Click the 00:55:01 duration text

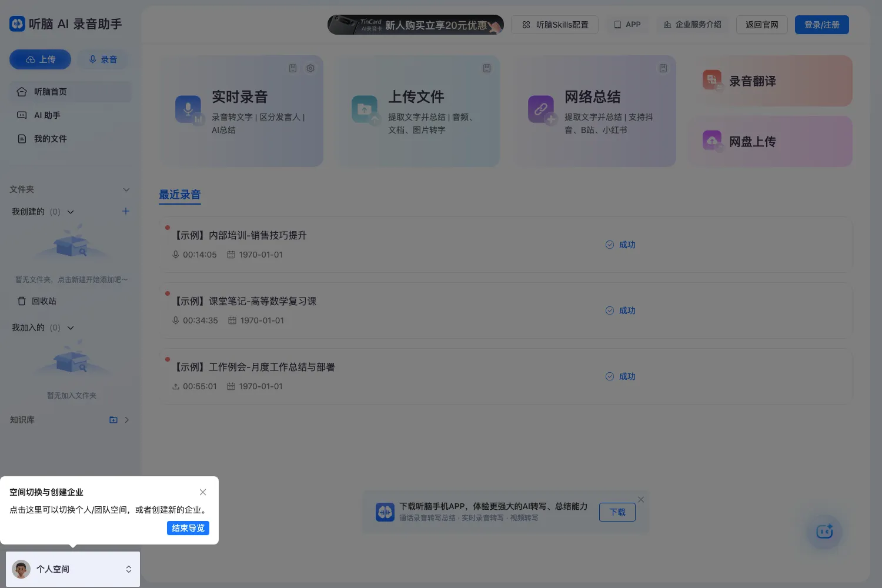(200, 386)
